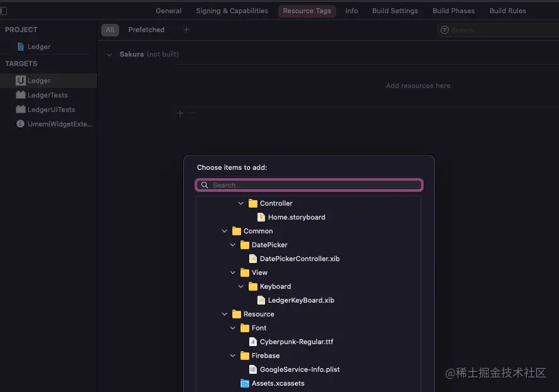
Task: Go to Build Settings tab
Action: click(x=395, y=11)
